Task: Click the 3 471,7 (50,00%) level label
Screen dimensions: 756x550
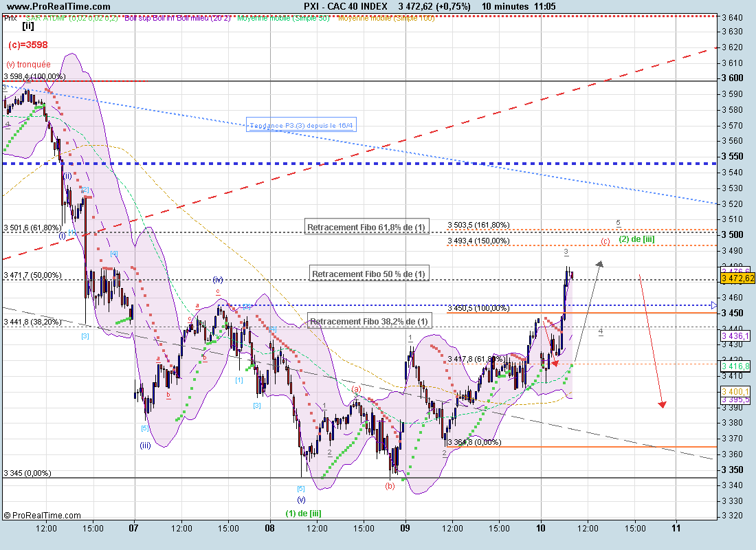Action: pos(33,275)
